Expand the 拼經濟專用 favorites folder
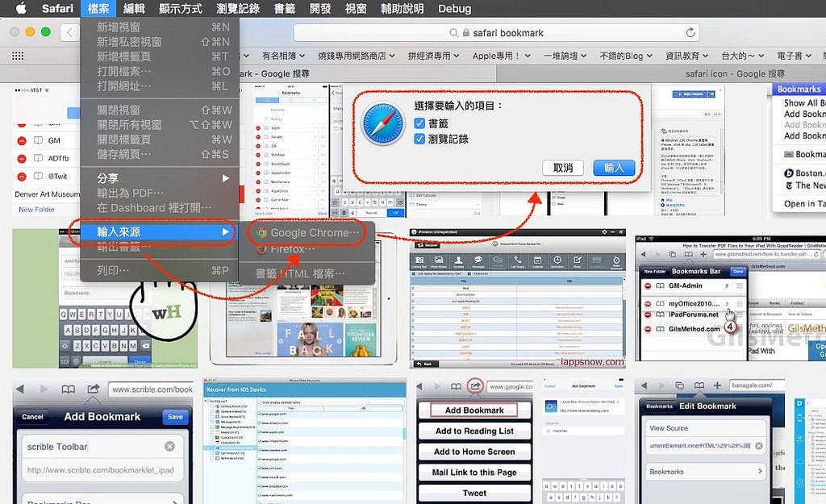Viewport: 826px width, 504px height. pyautogui.click(x=433, y=56)
